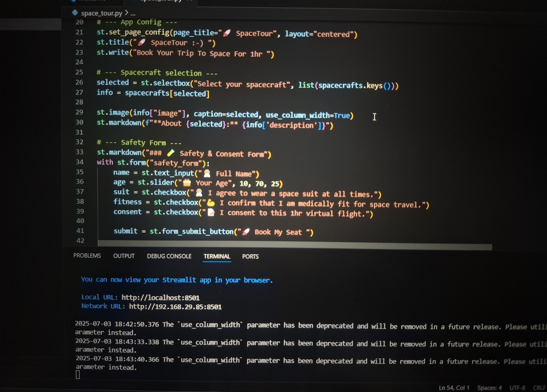Open the OUTPUT panel tab

(124, 256)
